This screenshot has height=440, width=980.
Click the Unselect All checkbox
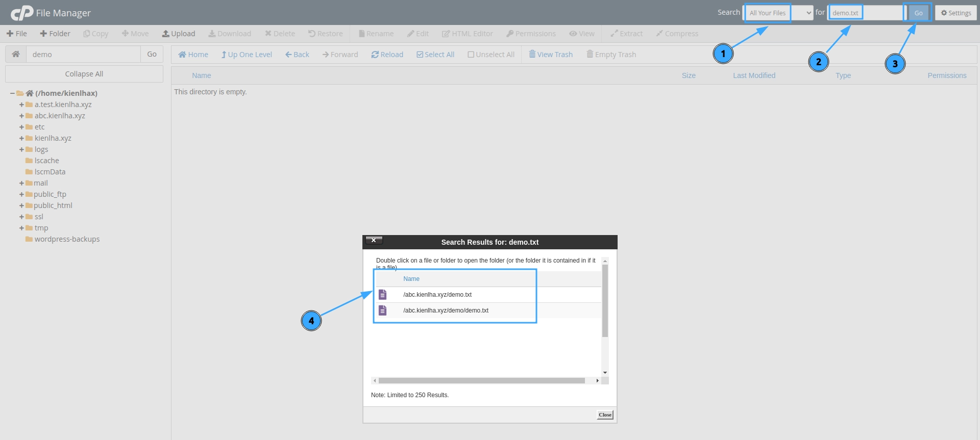point(471,55)
